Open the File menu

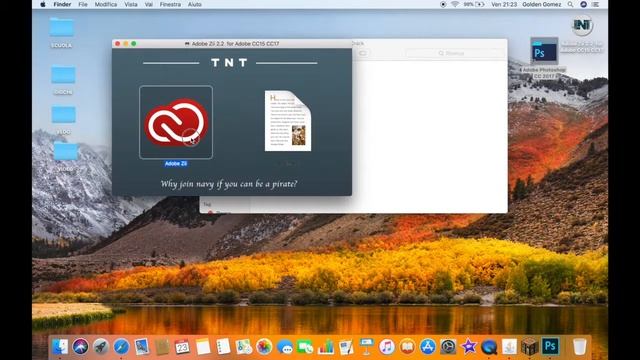pyautogui.click(x=83, y=4)
